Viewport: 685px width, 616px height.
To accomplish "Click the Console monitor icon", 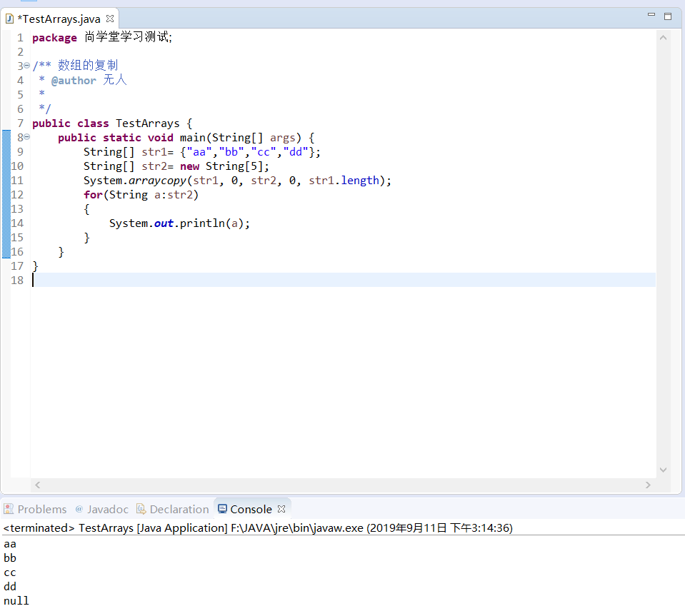I will [x=222, y=509].
